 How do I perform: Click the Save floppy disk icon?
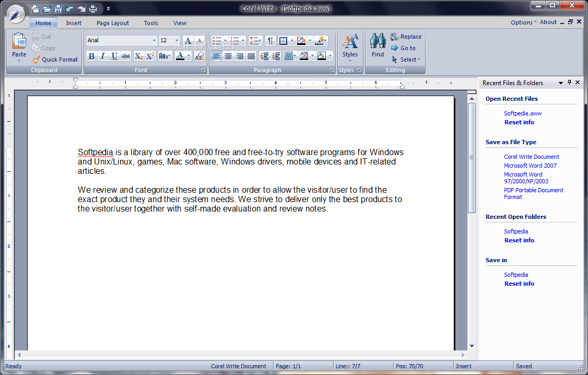pos(58,9)
